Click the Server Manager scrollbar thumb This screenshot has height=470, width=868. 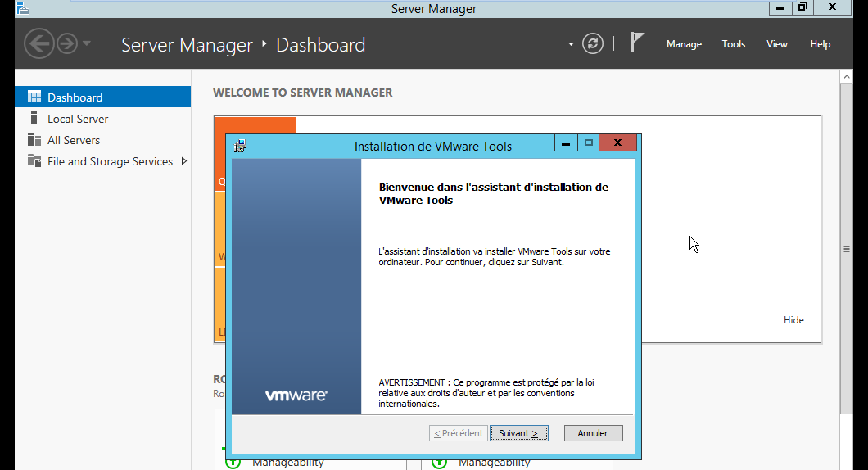(x=846, y=249)
